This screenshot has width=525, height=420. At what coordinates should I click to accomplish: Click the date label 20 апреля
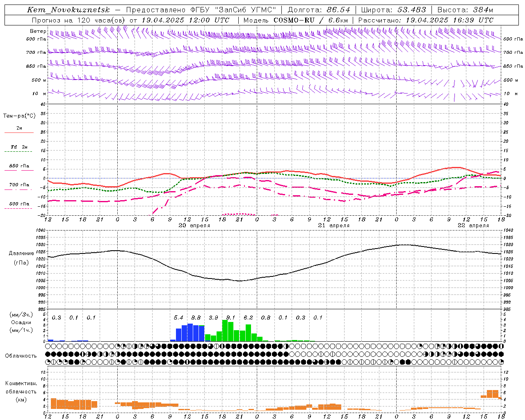(194, 226)
